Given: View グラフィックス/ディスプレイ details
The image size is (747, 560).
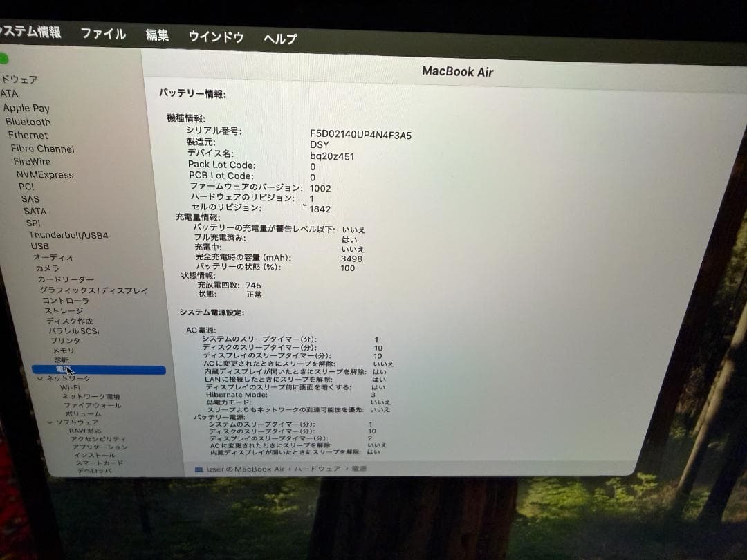Looking at the screenshot, I should 96,290.
